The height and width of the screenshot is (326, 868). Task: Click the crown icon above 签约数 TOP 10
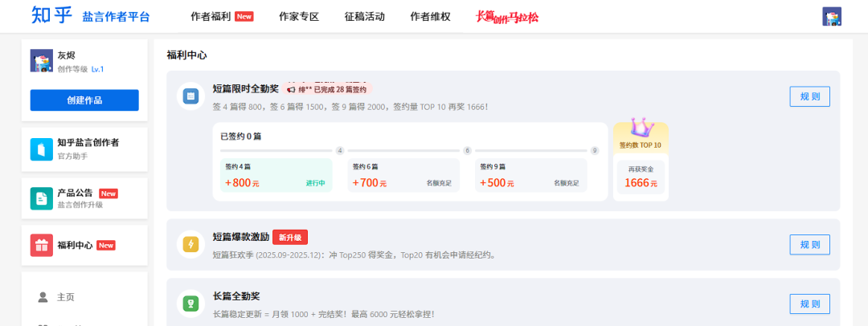[641, 128]
